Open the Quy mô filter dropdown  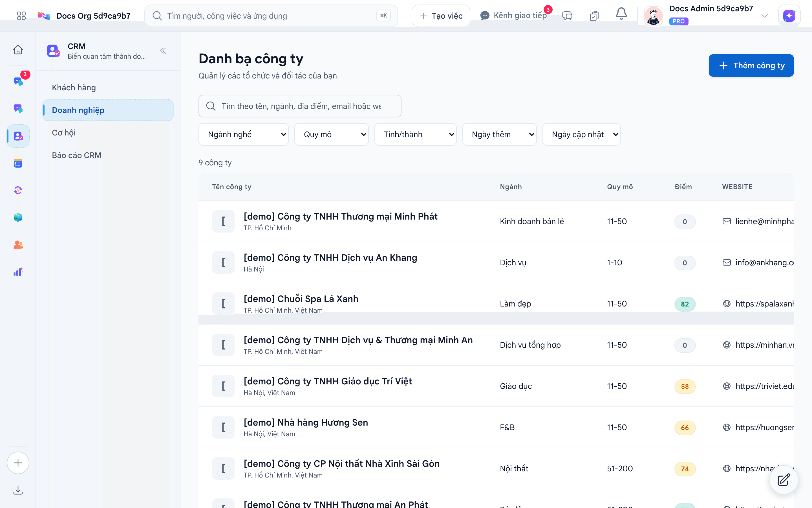(x=332, y=134)
